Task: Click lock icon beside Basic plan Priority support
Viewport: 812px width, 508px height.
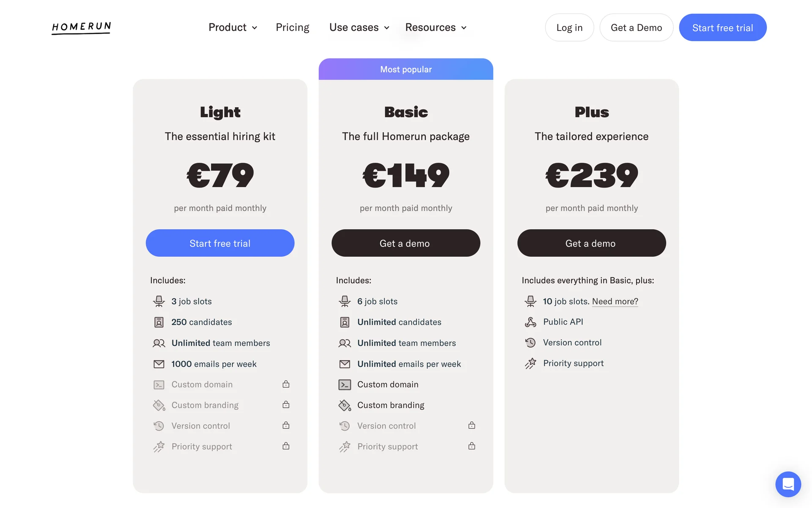Action: point(472,446)
